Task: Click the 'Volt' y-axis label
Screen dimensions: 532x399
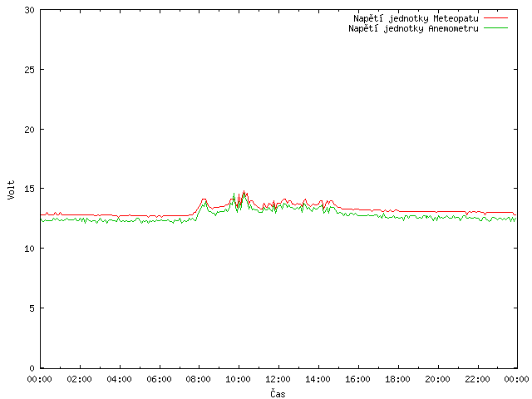Action: click(x=11, y=190)
